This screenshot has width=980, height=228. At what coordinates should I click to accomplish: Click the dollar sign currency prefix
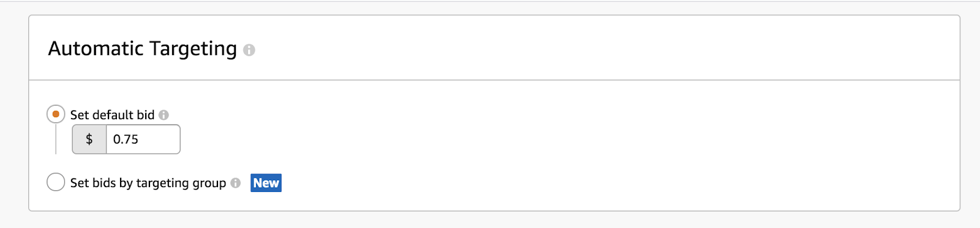[x=89, y=139]
